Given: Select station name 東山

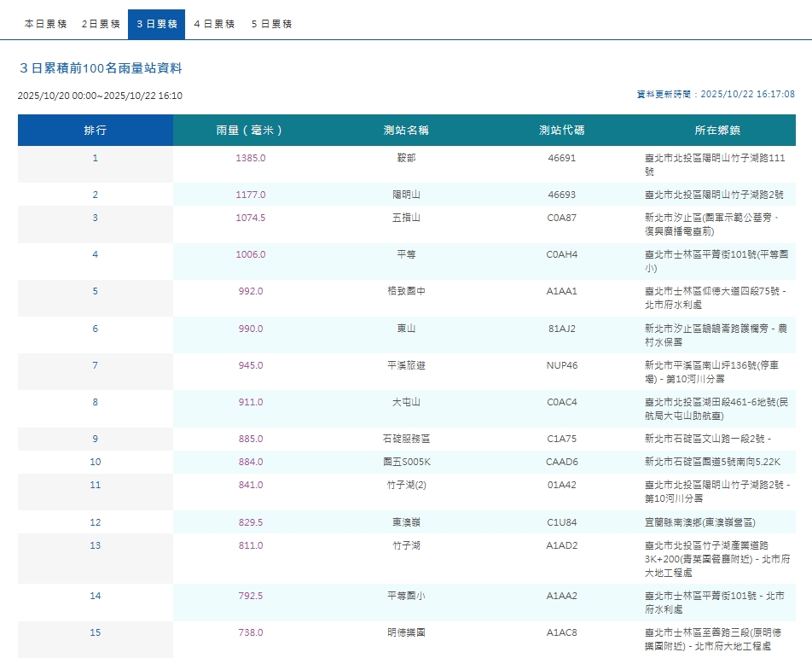Looking at the screenshot, I should tap(406, 329).
